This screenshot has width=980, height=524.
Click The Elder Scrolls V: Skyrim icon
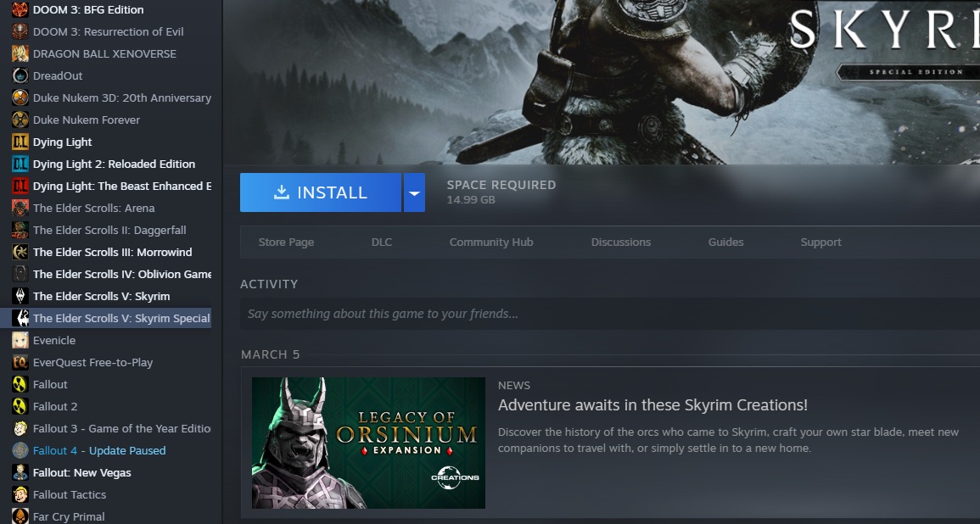pos(20,296)
